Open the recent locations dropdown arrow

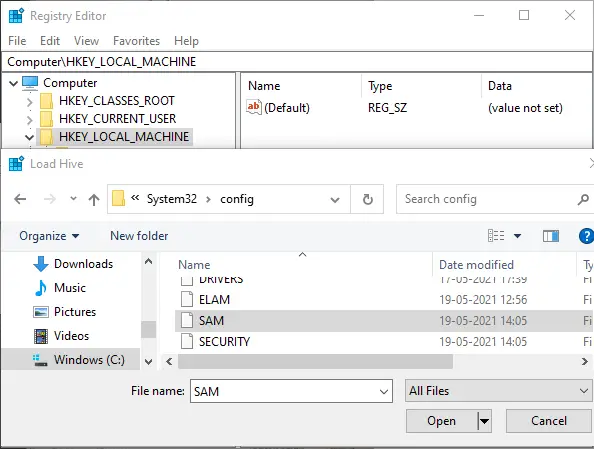pos(73,199)
